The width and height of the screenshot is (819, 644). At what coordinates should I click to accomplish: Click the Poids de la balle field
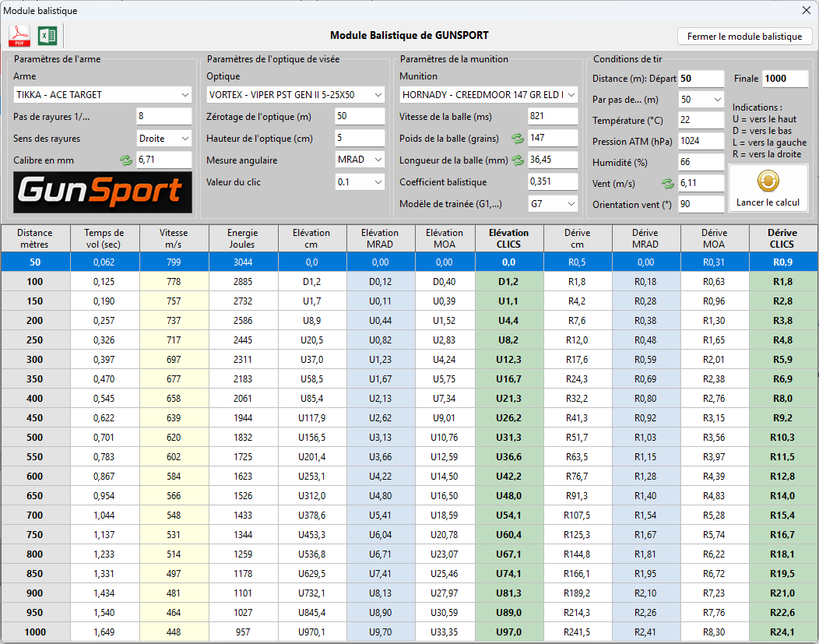pos(553,138)
